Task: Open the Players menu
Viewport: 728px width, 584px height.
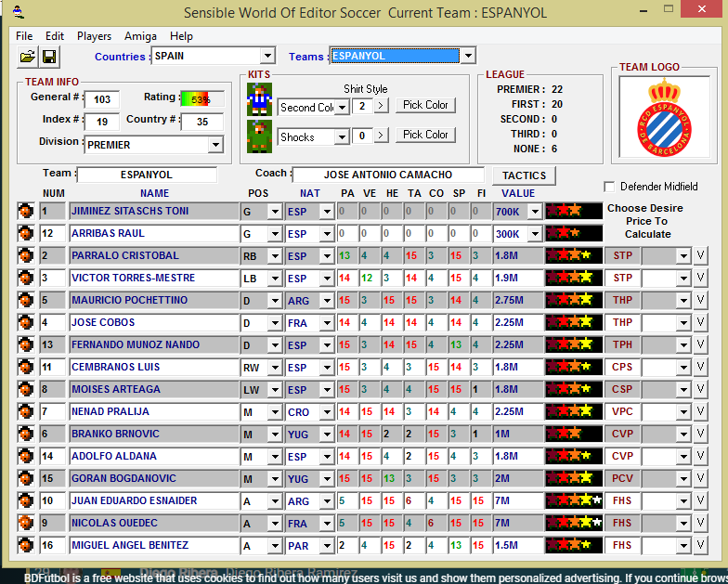Action: point(94,36)
